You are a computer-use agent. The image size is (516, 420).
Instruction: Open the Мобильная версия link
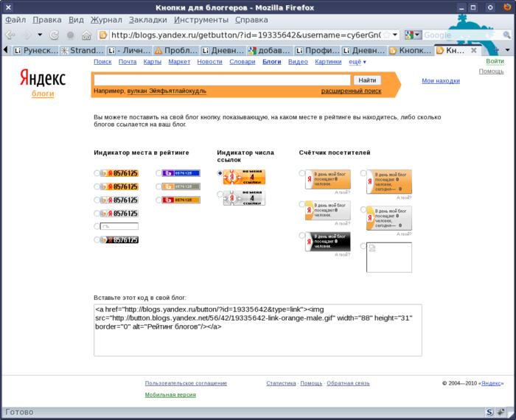(x=170, y=395)
